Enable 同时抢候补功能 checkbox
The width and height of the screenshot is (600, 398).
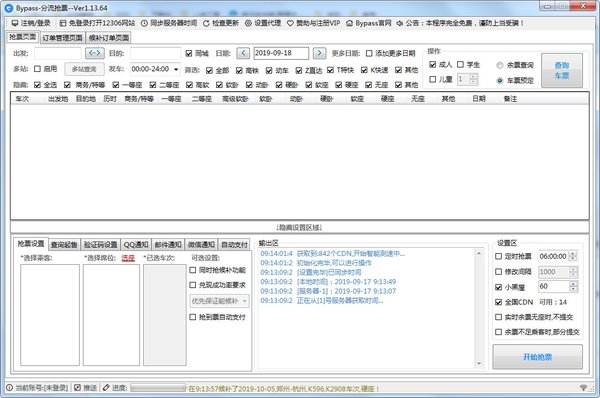pos(193,270)
